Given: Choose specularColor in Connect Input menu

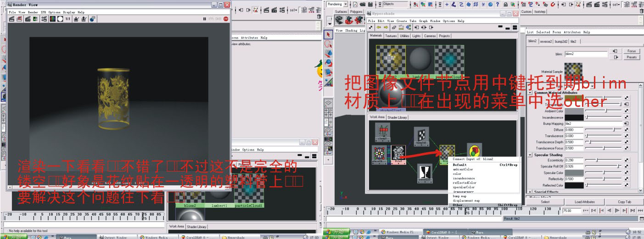Looking at the screenshot, I should (464, 187).
